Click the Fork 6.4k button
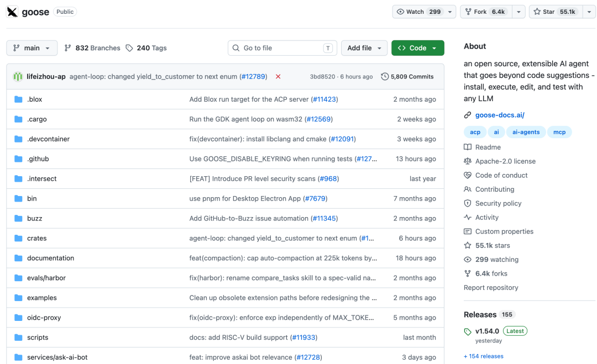597x364 pixels. click(x=486, y=12)
